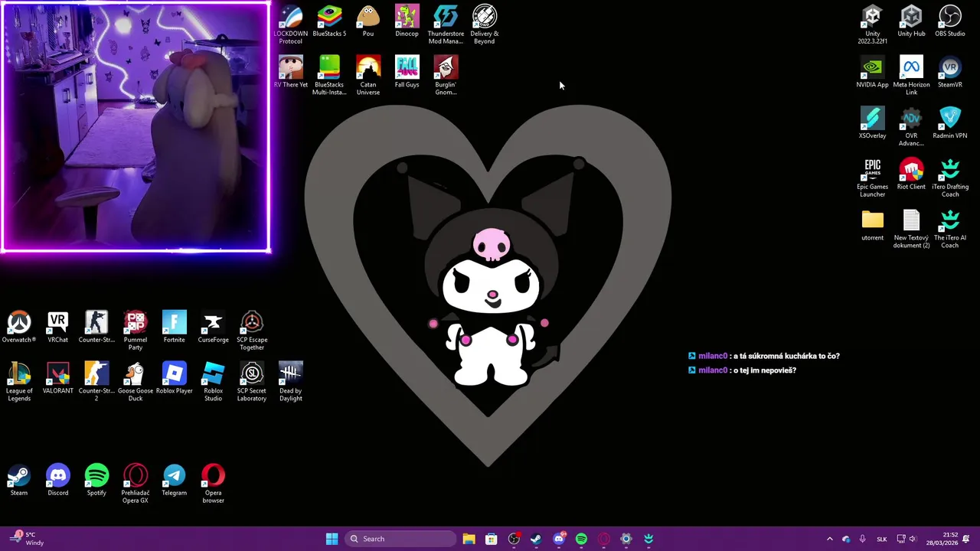Screen dimensions: 980x551
Task: Launch the NVIDIA App icon
Action: click(x=872, y=72)
